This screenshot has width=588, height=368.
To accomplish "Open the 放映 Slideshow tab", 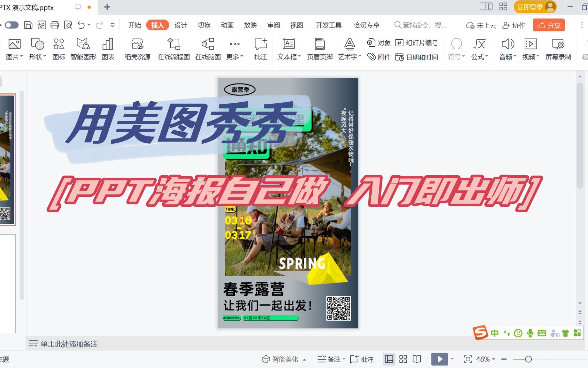I will coord(250,25).
